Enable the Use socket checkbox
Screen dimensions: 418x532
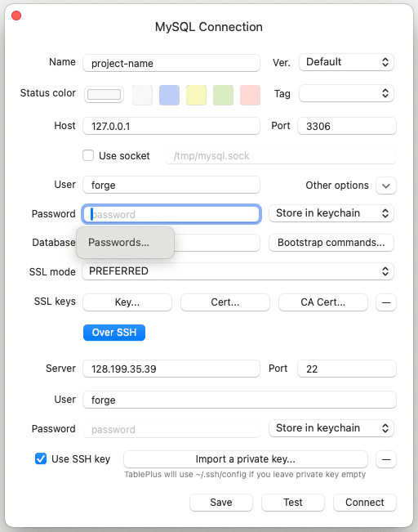point(88,155)
